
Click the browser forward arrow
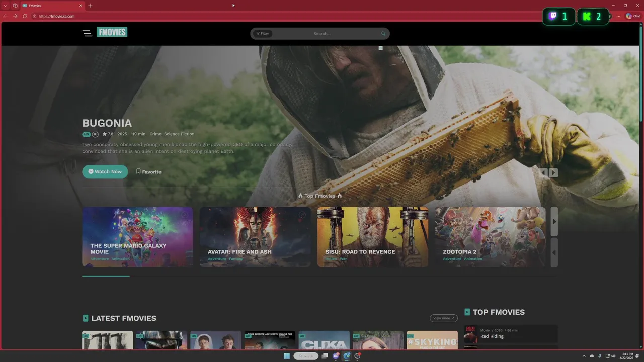(x=15, y=16)
